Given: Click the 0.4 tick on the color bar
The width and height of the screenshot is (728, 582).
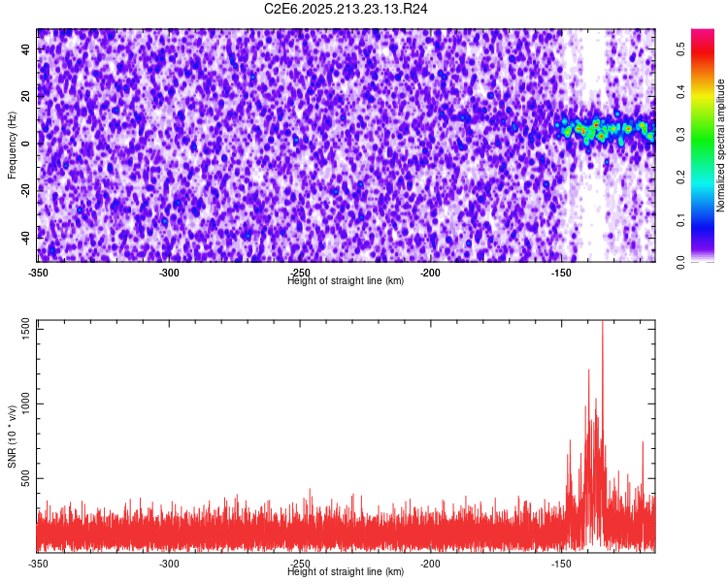Looking at the screenshot, I should click(x=681, y=92).
